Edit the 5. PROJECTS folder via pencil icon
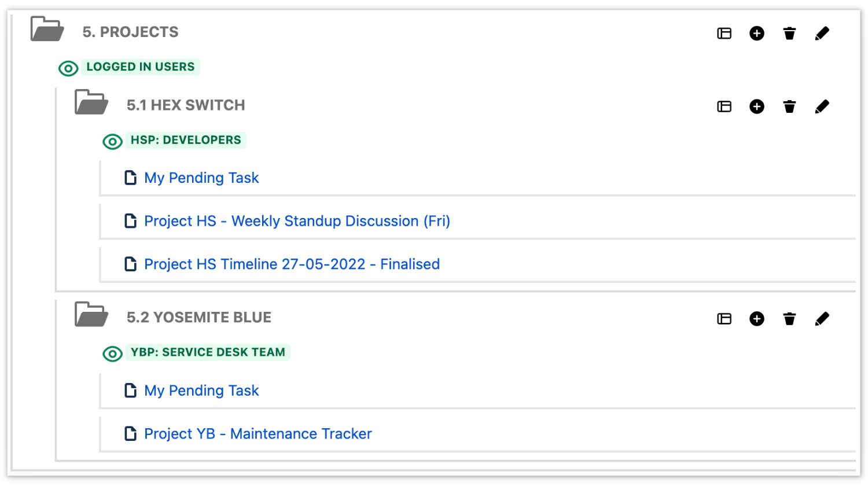Screen dimensions: 868x486 coord(822,33)
